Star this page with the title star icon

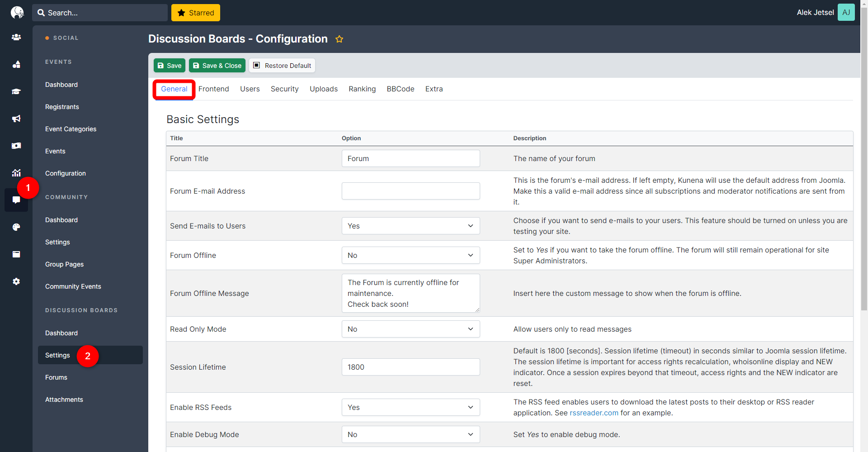(339, 39)
